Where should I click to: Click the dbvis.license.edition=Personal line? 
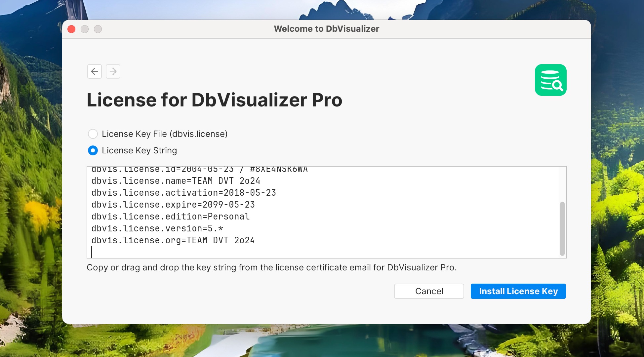(170, 217)
